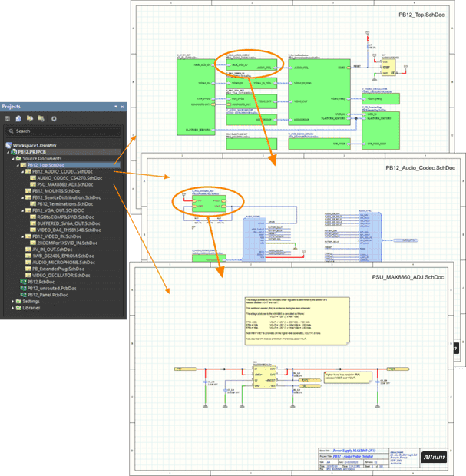The image size is (466, 476).
Task: Click the Compile project icon in Projects toolbar
Action: 19,118
